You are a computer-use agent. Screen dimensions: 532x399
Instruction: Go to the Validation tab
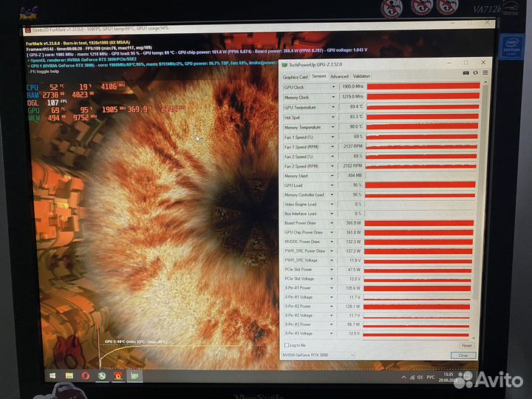[x=361, y=76]
